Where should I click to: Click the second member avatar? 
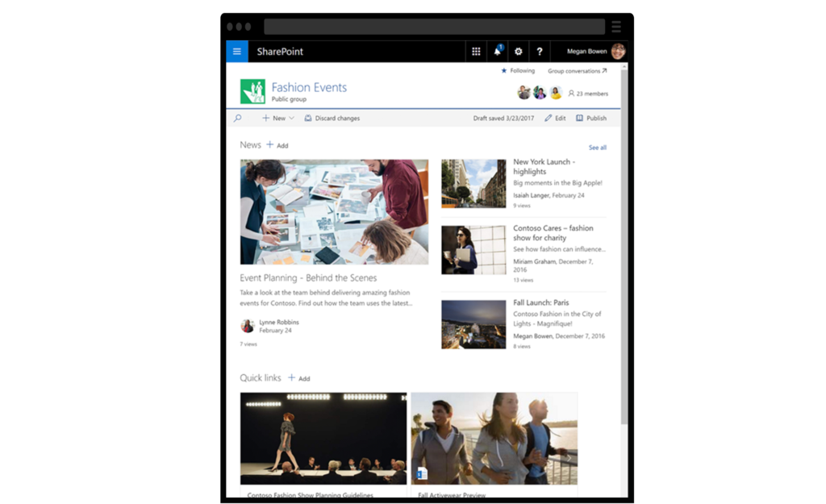pyautogui.click(x=540, y=93)
